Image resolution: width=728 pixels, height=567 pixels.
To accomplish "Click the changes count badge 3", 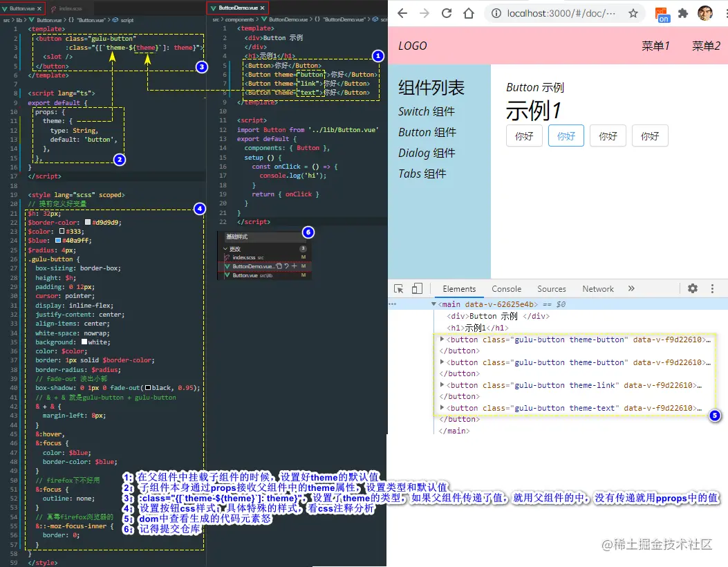I will point(304,248).
